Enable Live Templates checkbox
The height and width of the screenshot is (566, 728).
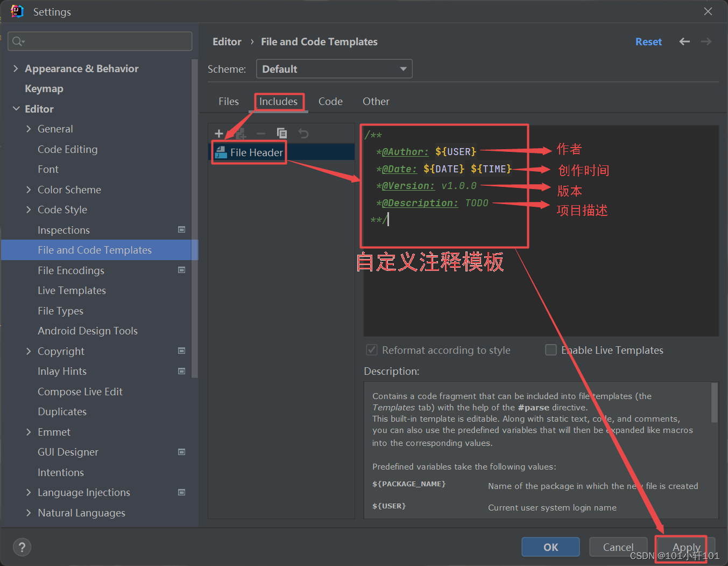551,350
